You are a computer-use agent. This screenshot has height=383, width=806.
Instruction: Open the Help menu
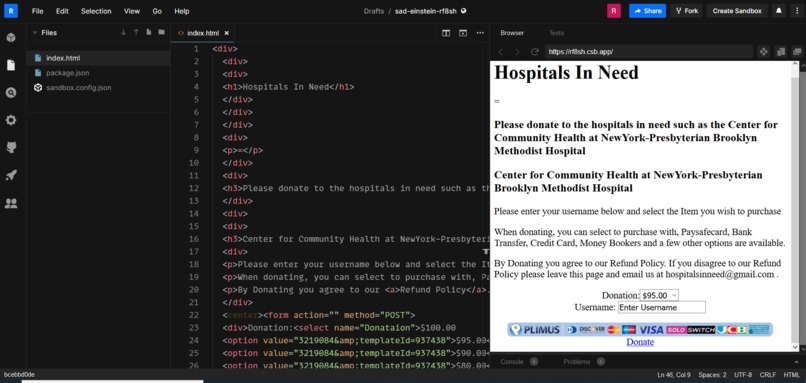click(x=181, y=11)
